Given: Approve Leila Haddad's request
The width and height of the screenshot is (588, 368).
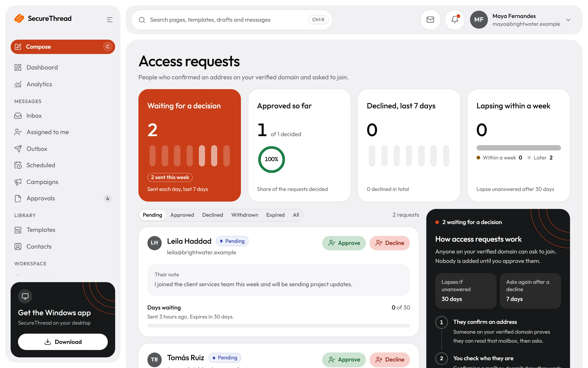Looking at the screenshot, I should point(344,243).
